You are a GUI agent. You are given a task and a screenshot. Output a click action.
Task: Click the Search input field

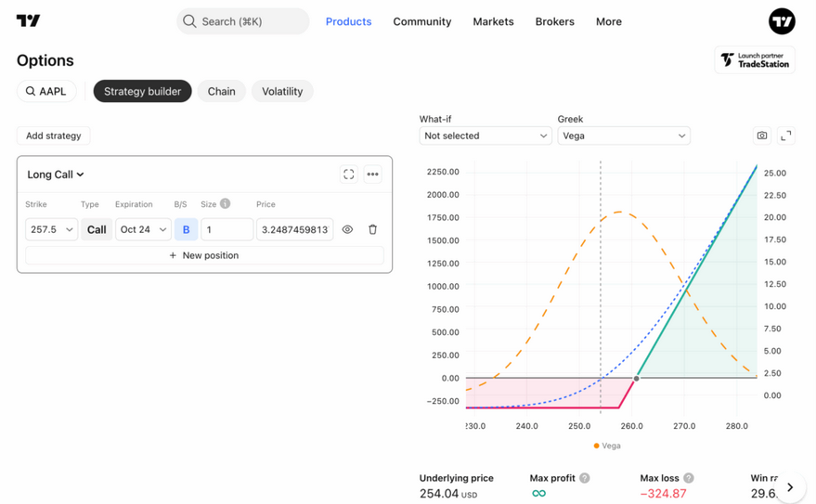(243, 21)
